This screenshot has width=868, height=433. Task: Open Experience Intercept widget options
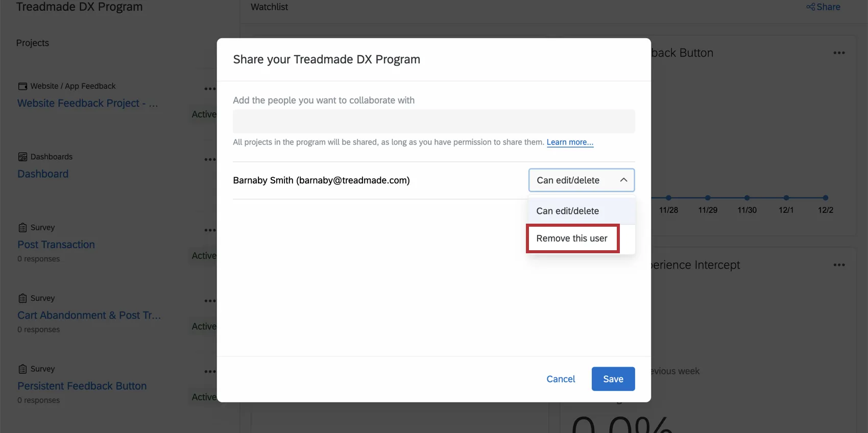point(839,265)
